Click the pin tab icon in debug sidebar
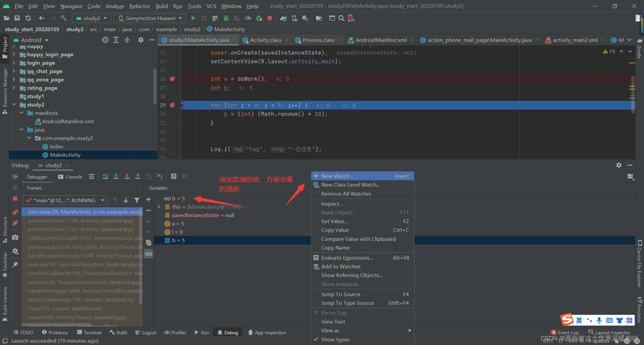This screenshot has height=345, width=644. (x=15, y=264)
